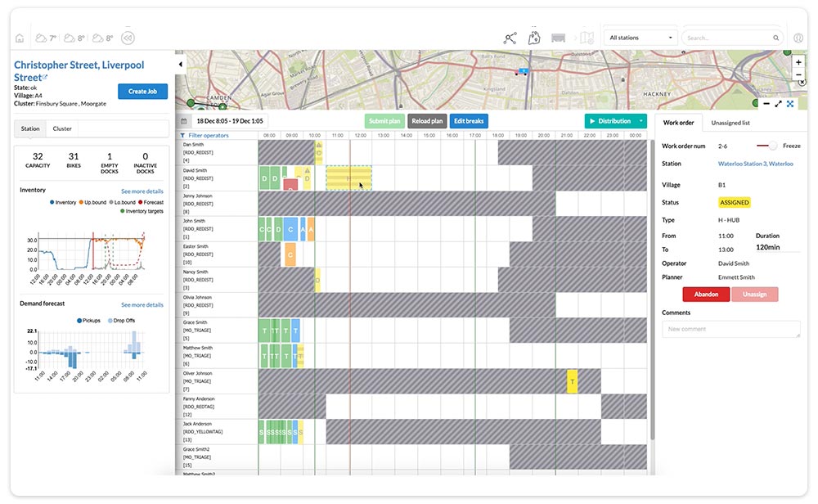Expand map with diagonal arrow icon
818x504 pixels.
[x=778, y=104]
